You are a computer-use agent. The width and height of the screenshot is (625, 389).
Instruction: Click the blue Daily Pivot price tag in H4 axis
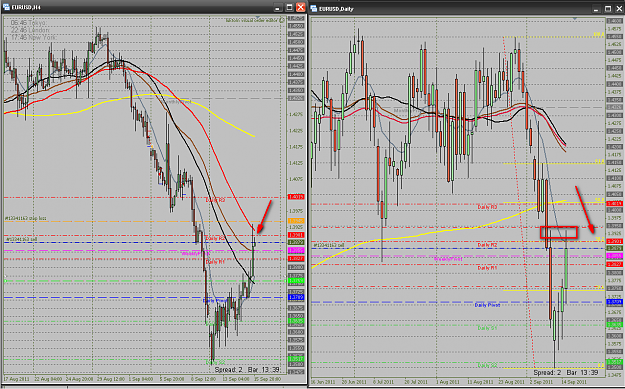click(296, 297)
